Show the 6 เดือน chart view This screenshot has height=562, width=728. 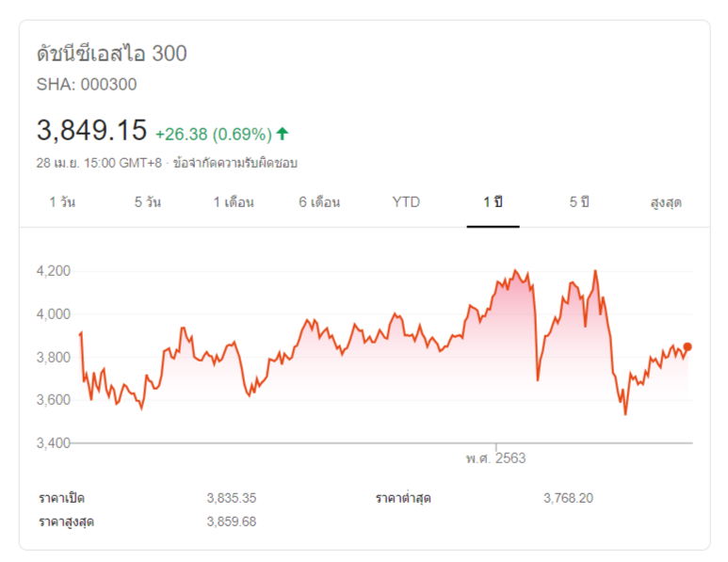click(319, 202)
